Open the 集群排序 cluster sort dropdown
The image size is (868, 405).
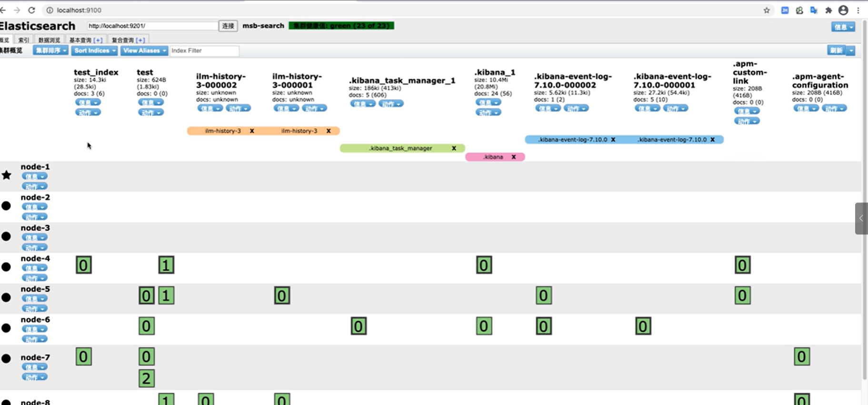[x=50, y=51]
